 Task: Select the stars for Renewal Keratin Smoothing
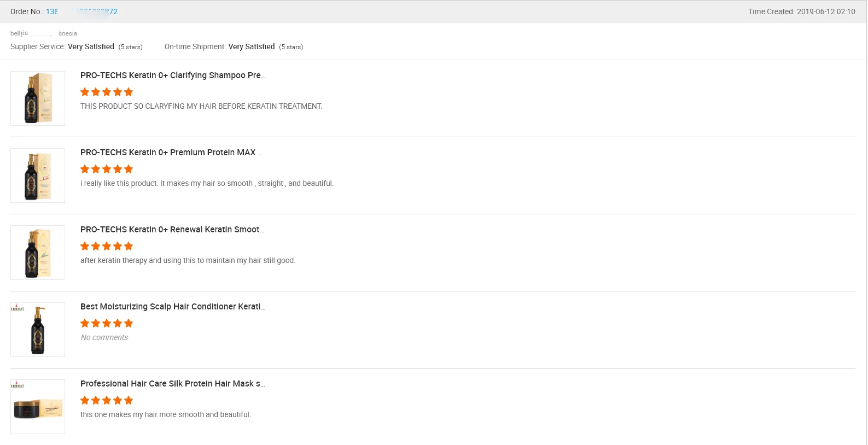point(107,246)
